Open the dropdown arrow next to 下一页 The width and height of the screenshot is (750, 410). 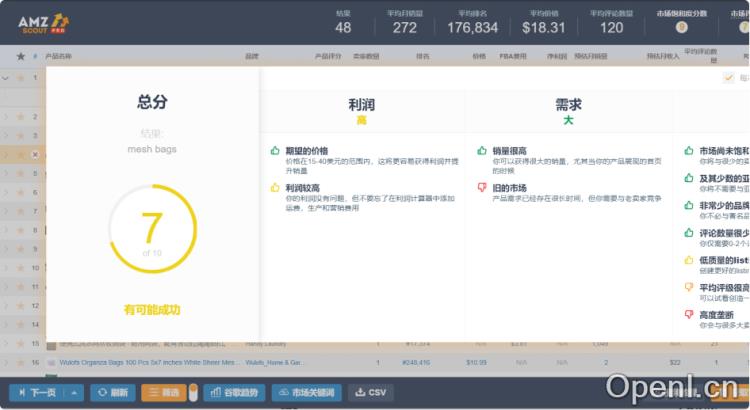pyautogui.click(x=76, y=392)
